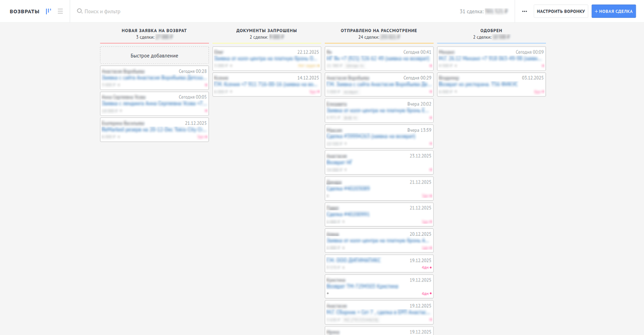644x335 pixels.
Task: Click 'Быстрое добавление' quick add box
Action: 155,56
